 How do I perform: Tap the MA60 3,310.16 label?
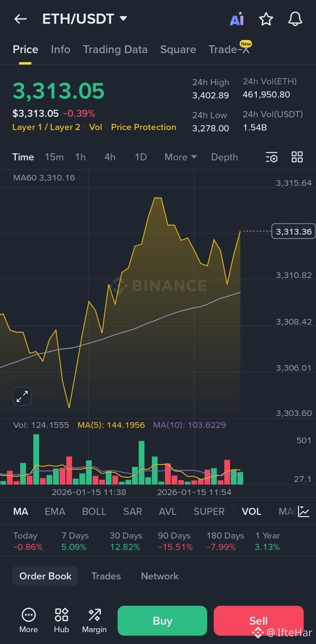click(44, 178)
